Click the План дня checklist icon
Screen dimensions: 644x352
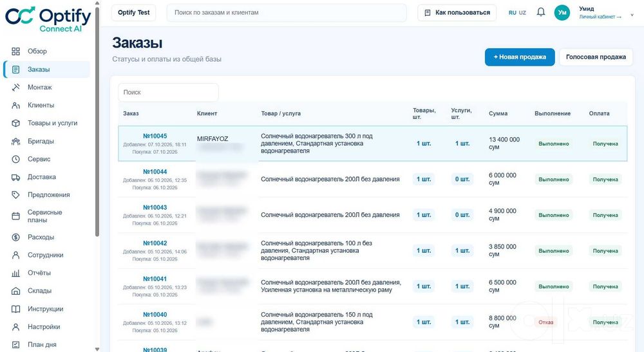pos(15,345)
